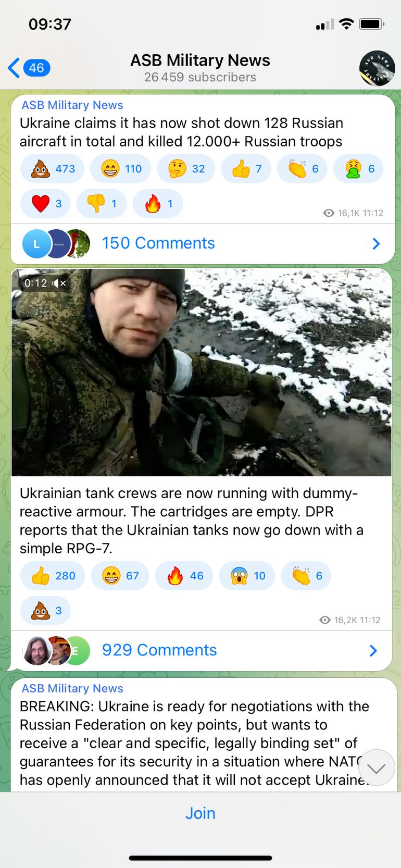Tap the vomiting face reaction showing 6
This screenshot has height=868, width=401.
click(358, 169)
